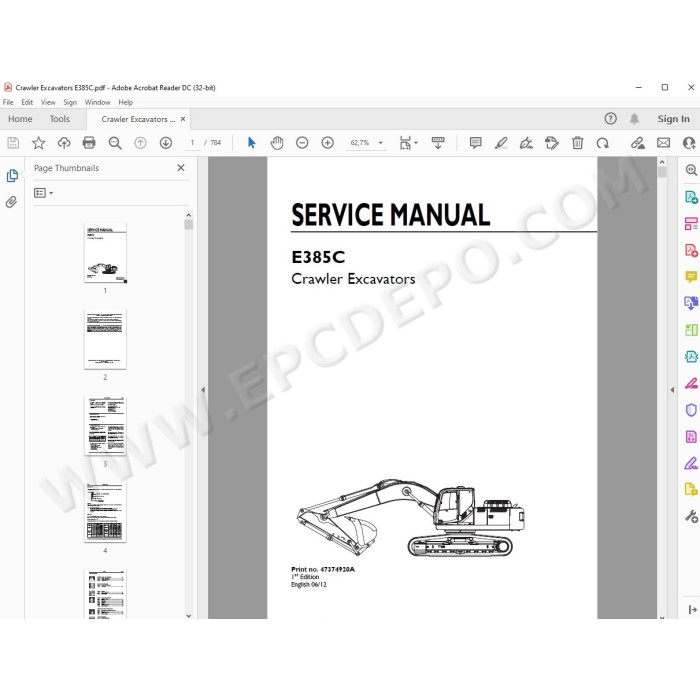
Task: Add document to starred with star icon
Action: (38, 143)
